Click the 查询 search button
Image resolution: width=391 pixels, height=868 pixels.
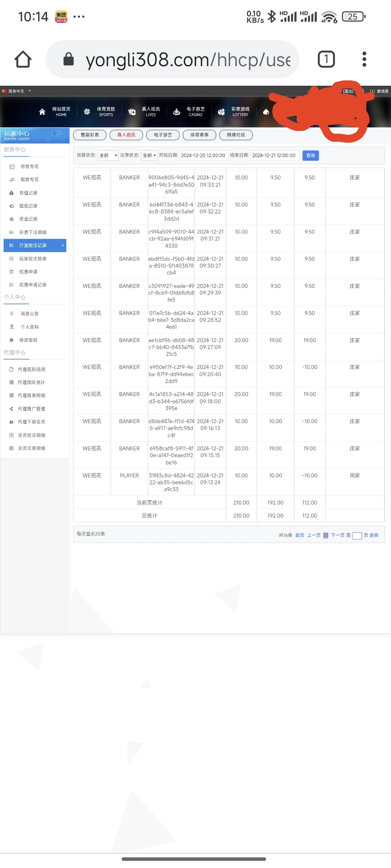click(310, 156)
